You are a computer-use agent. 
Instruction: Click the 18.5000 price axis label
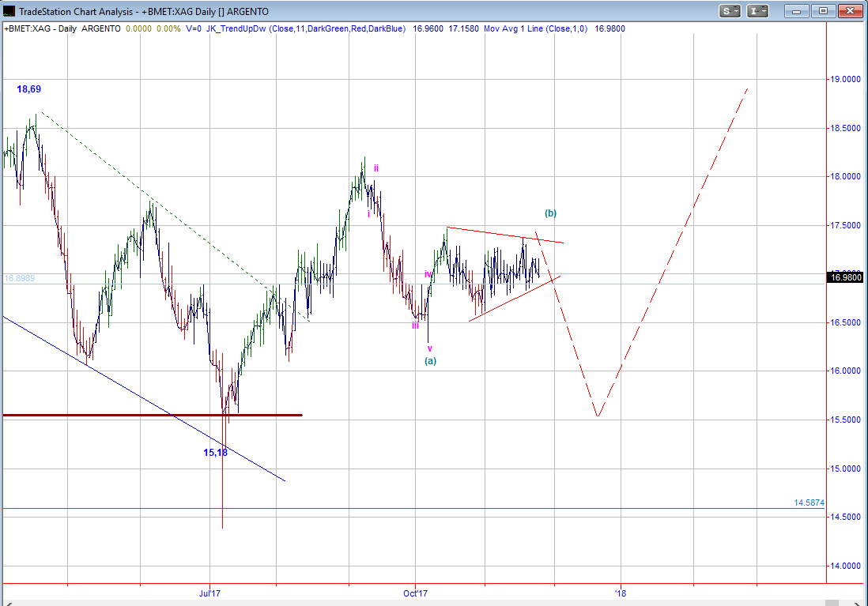[845, 128]
